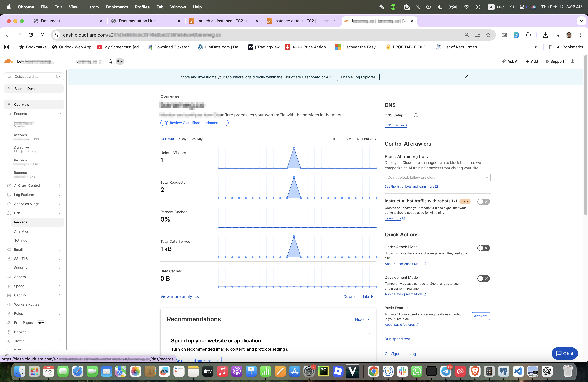This screenshot has width=588, height=382.
Task: Toggle Instruct AI bot traffic robots.txt
Action: tap(483, 202)
